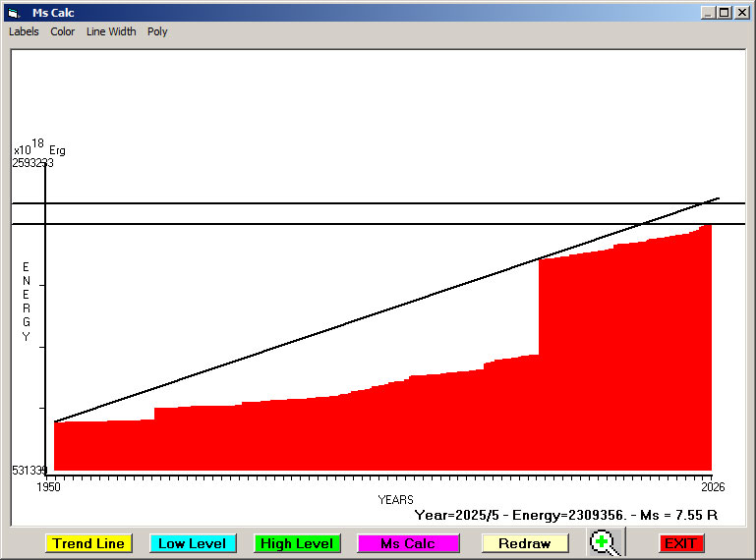Screen dimensions: 756x560
Task: Click the magnifier zoom-in icon
Action: pyautogui.click(x=606, y=543)
